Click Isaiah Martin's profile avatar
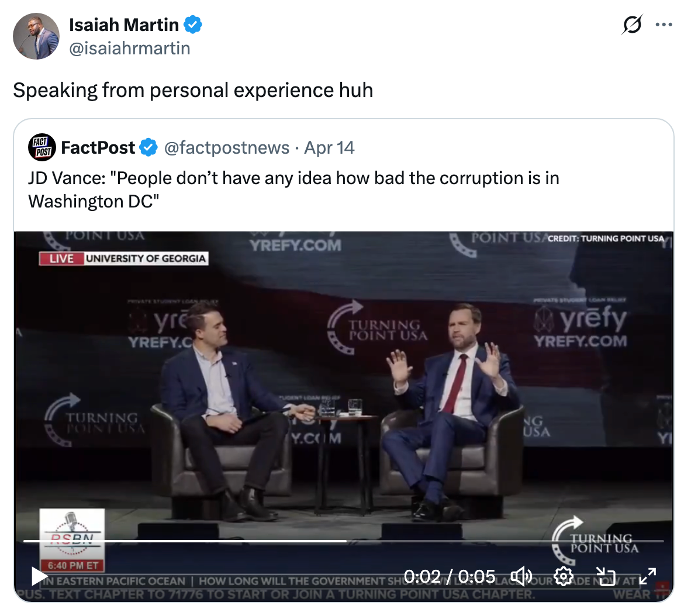 tap(36, 36)
